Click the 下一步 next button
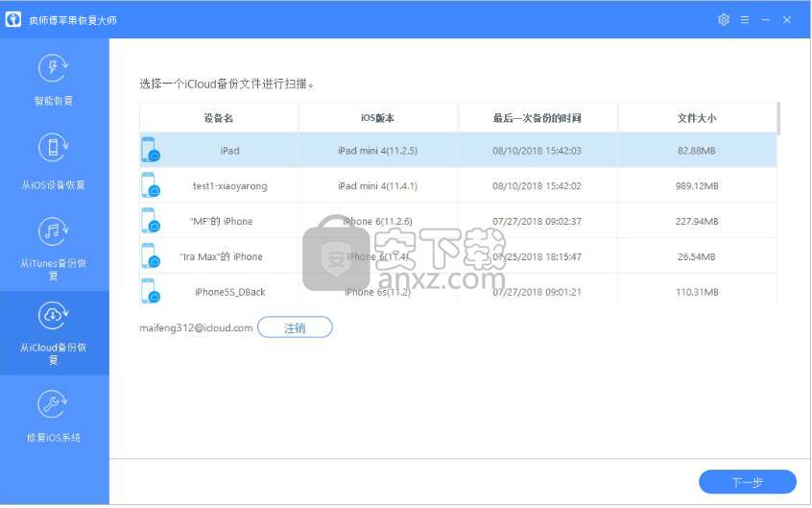The height and width of the screenshot is (508, 812). tap(748, 482)
